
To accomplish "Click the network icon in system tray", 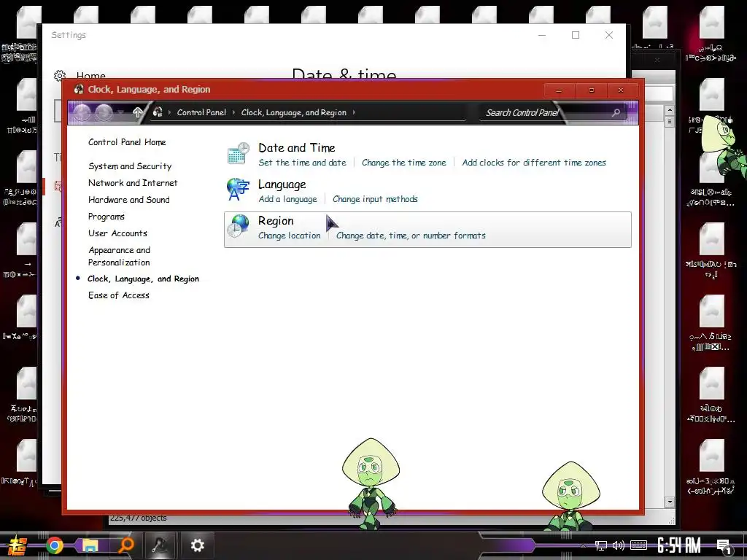I will 601,545.
